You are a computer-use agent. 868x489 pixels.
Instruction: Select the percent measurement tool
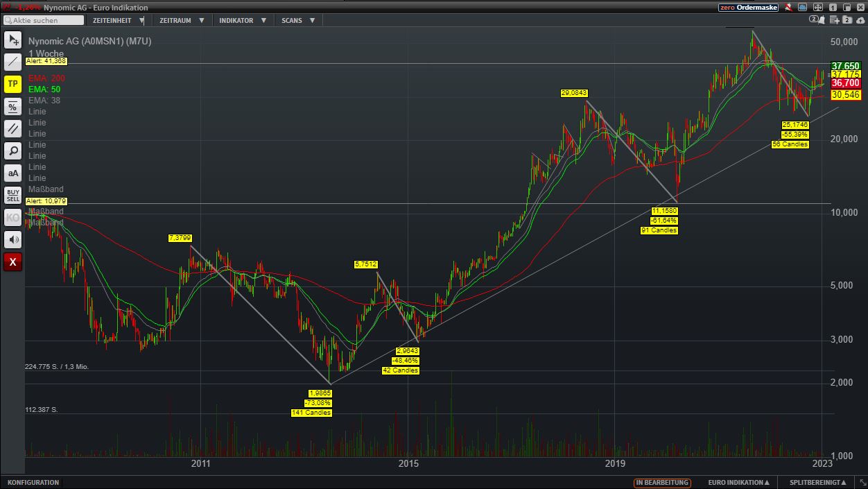pos(13,106)
